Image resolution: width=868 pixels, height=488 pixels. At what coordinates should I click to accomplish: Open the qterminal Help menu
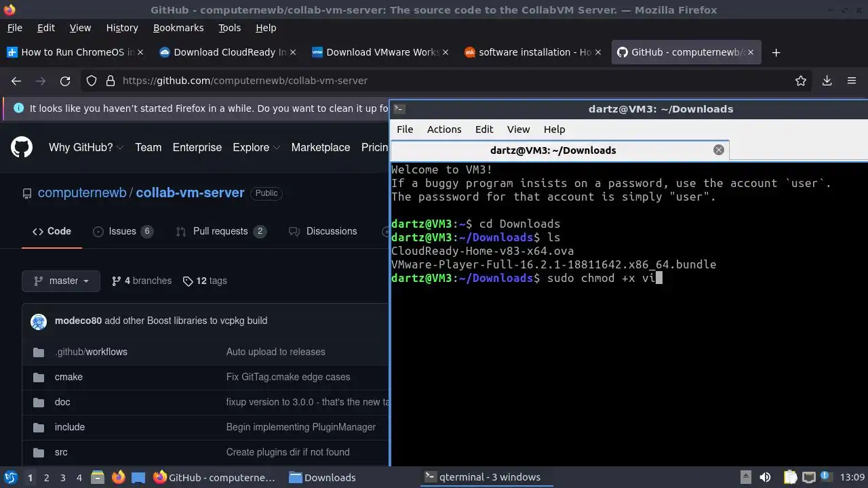[x=554, y=129]
